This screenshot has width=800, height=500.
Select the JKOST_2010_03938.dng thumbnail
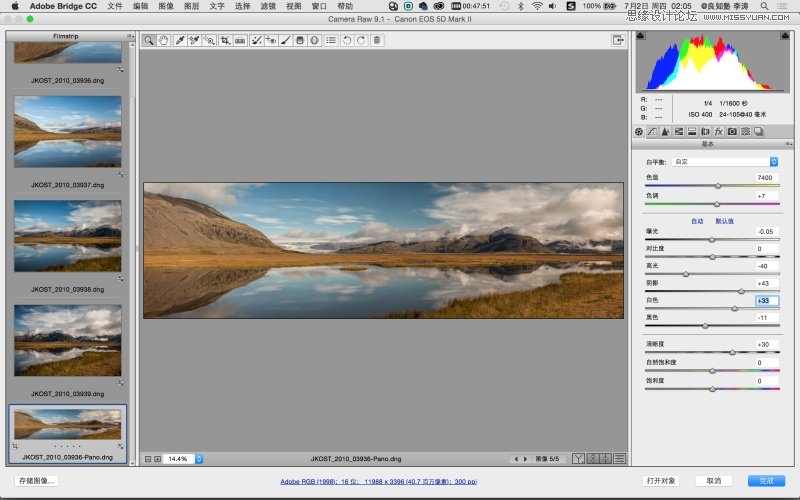(x=68, y=236)
